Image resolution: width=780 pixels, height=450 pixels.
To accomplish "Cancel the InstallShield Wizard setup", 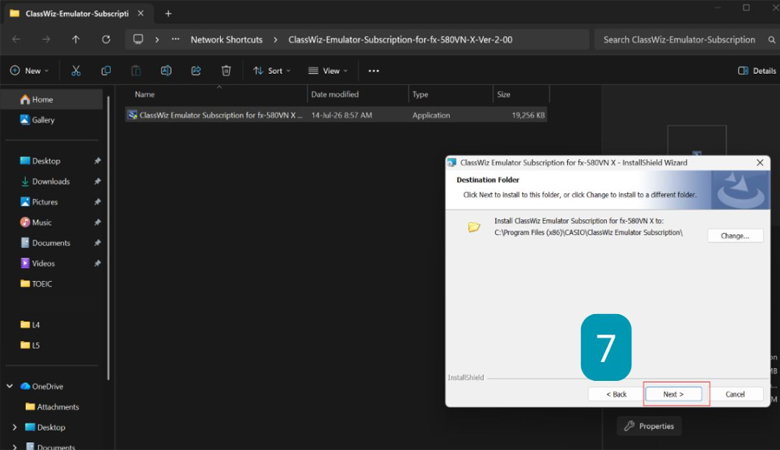I will [735, 394].
